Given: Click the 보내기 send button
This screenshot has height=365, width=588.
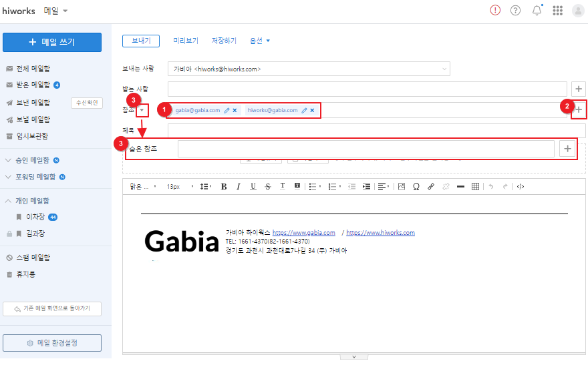Looking at the screenshot, I should [140, 41].
